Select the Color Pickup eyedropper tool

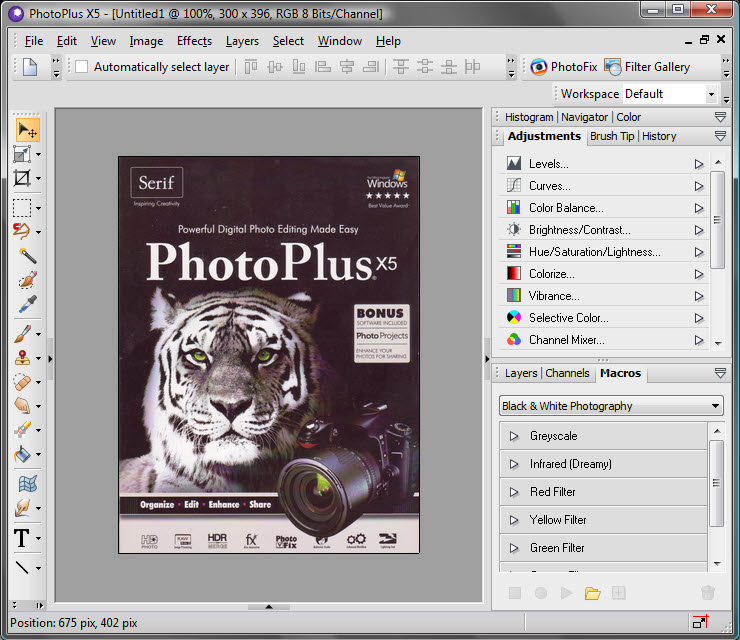click(x=27, y=304)
